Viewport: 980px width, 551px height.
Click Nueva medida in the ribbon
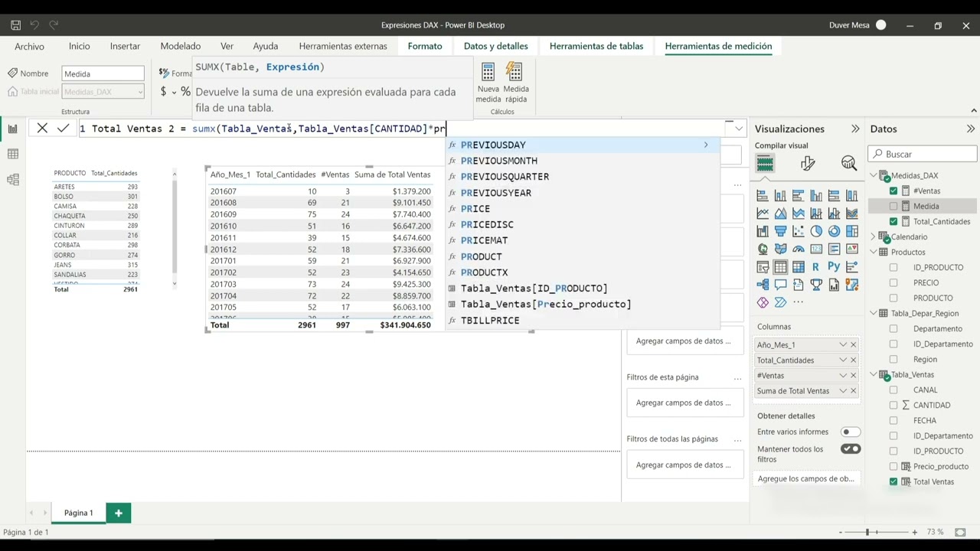pyautogui.click(x=488, y=83)
